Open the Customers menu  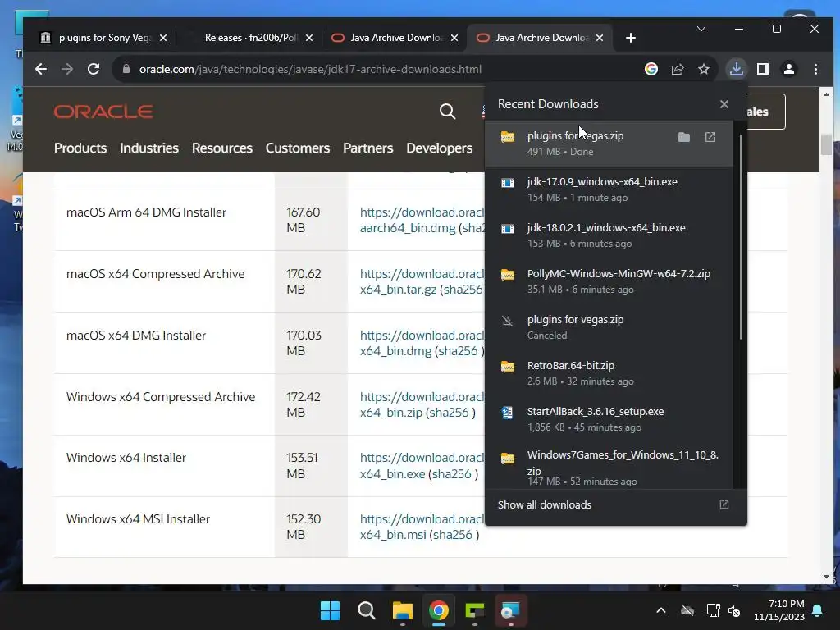click(x=297, y=148)
